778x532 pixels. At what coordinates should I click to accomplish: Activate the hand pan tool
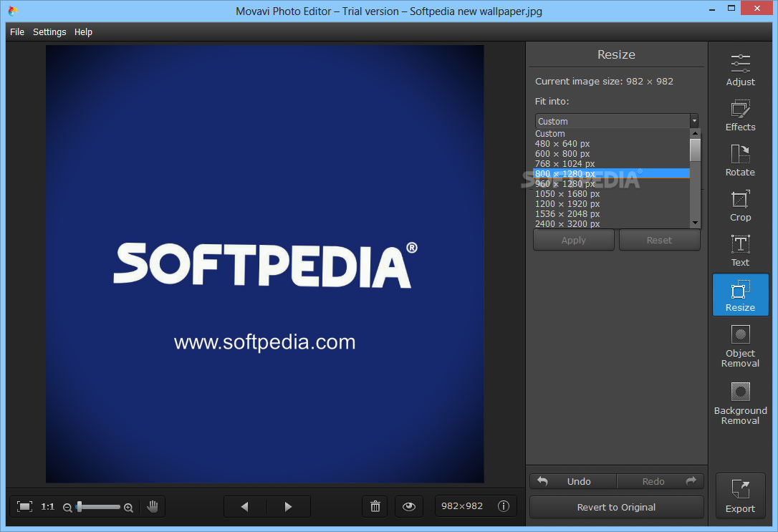pyautogui.click(x=153, y=506)
